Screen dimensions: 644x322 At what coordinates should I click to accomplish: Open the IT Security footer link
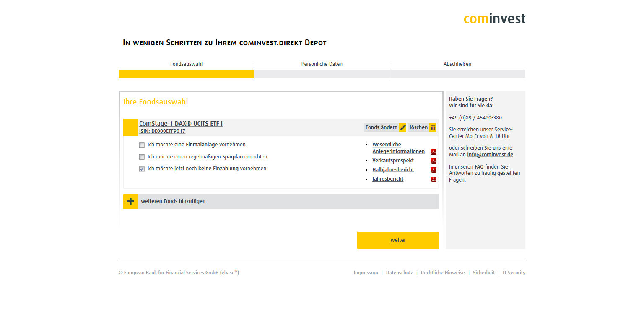click(x=514, y=273)
